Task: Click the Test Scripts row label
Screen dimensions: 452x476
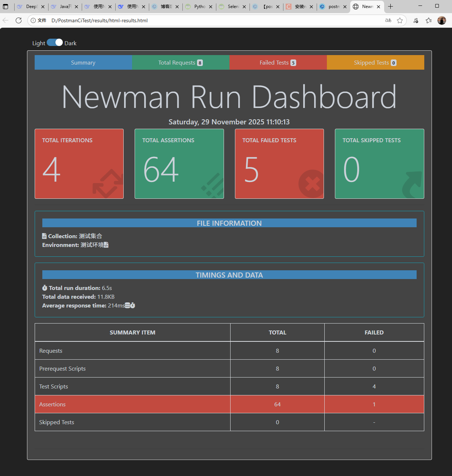Action: coord(54,386)
